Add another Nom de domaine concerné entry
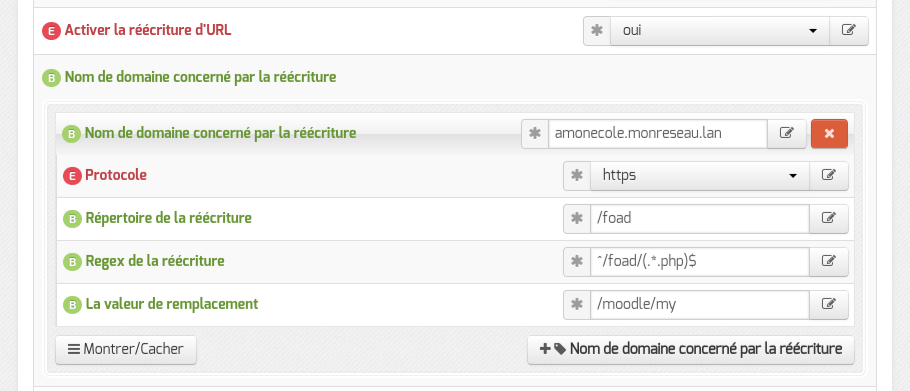 [x=691, y=350]
